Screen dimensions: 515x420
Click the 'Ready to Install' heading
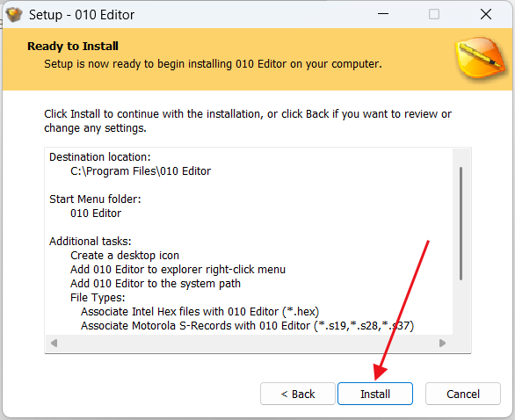click(x=73, y=47)
